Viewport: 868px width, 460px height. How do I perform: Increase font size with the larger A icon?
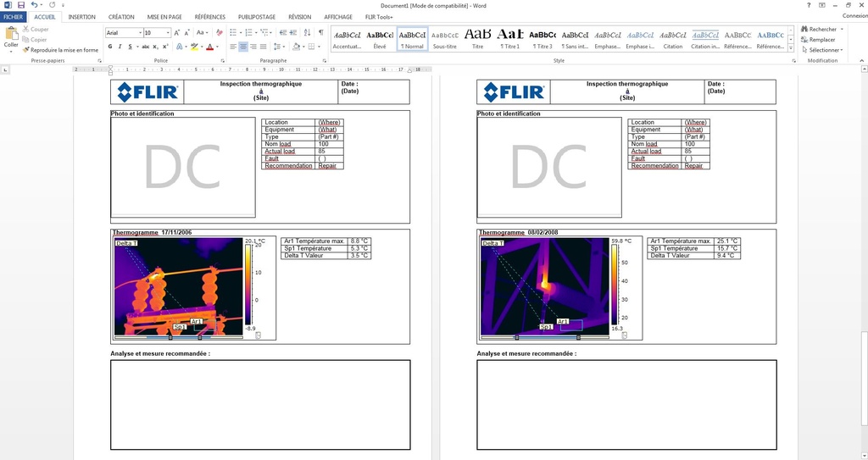click(177, 33)
